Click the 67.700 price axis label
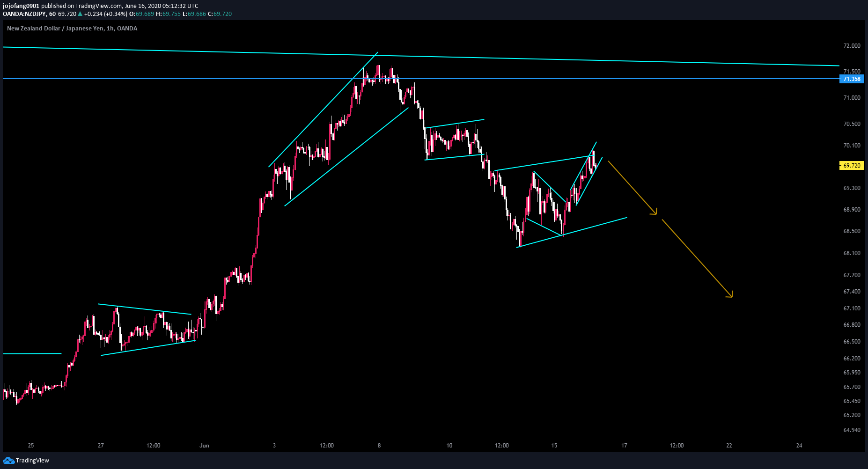 point(852,275)
